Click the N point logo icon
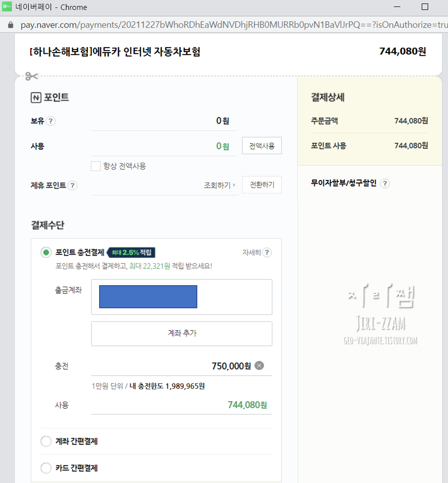The height and width of the screenshot is (483, 448). pos(36,98)
